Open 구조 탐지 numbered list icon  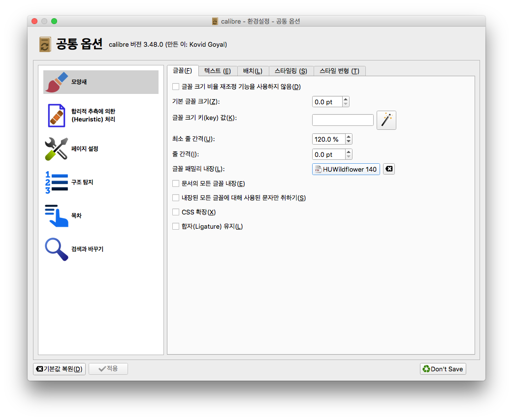point(57,182)
